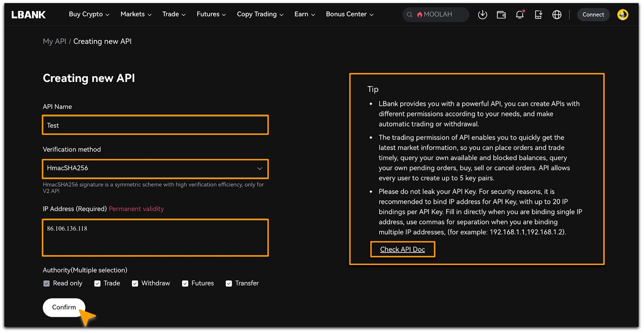
Task: Click the search magnifier icon
Action: [409, 15]
